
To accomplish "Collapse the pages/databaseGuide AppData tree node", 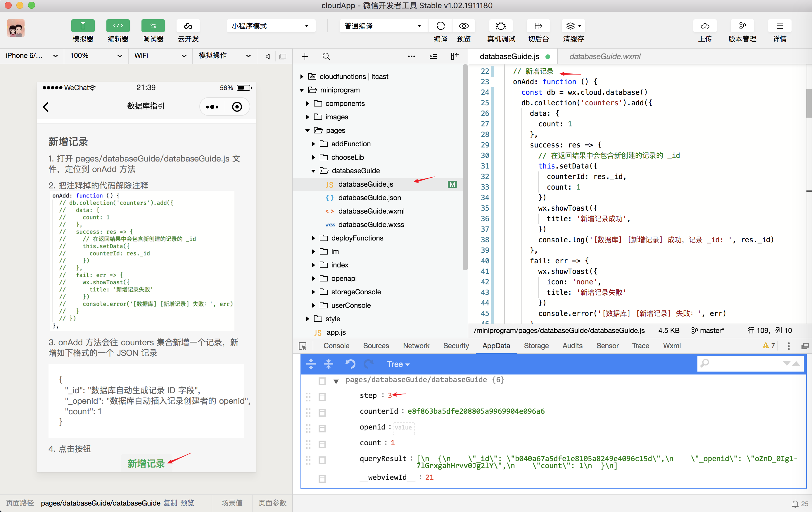I will pyautogui.click(x=336, y=382).
